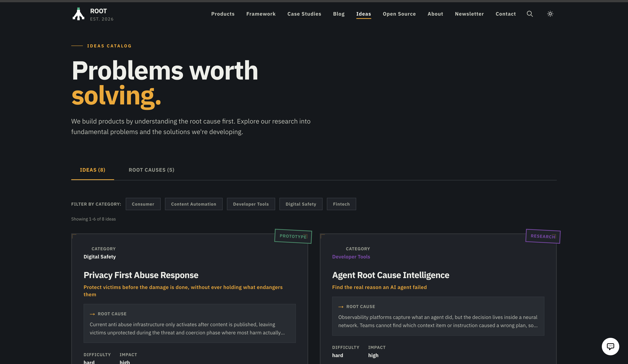The height and width of the screenshot is (364, 628).
Task: Open the chat bubble widget
Action: [610, 346]
